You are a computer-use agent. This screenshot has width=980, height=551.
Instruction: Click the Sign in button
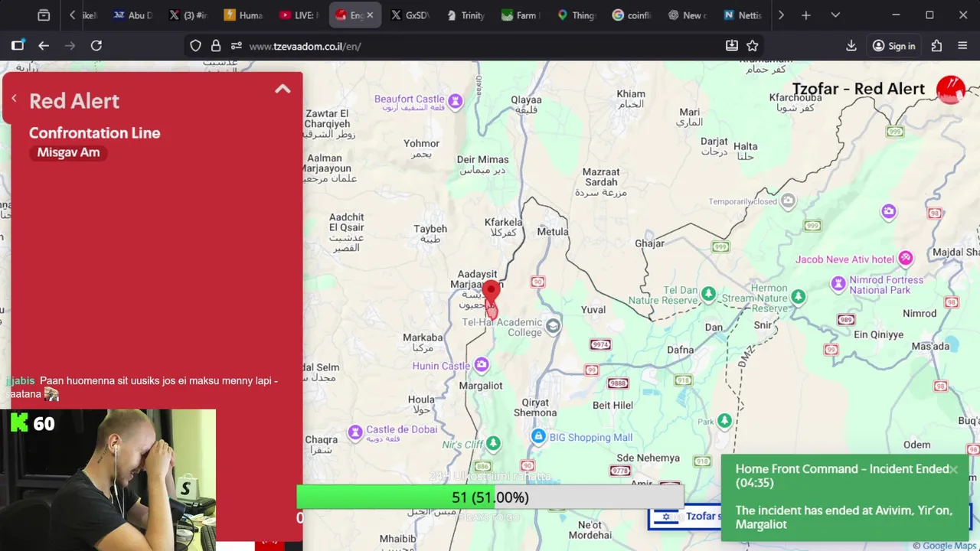[893, 46]
